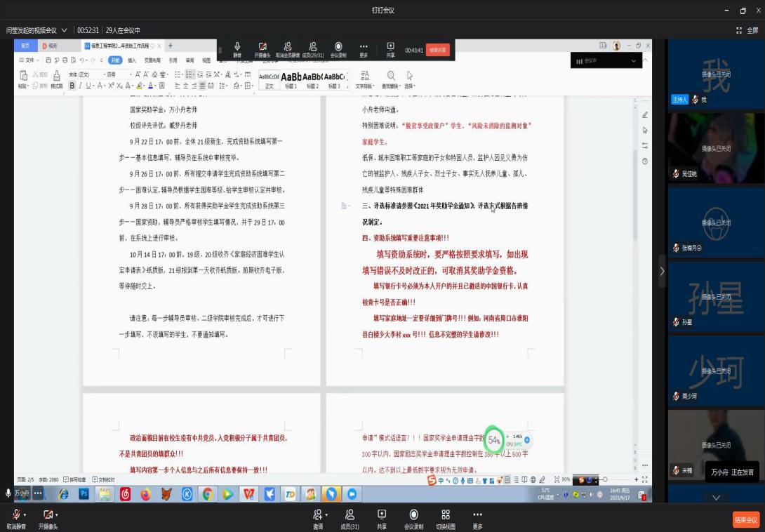Click the 插入 tab in shared WPS ribbon
The image size is (765, 532).
pyautogui.click(x=131, y=60)
